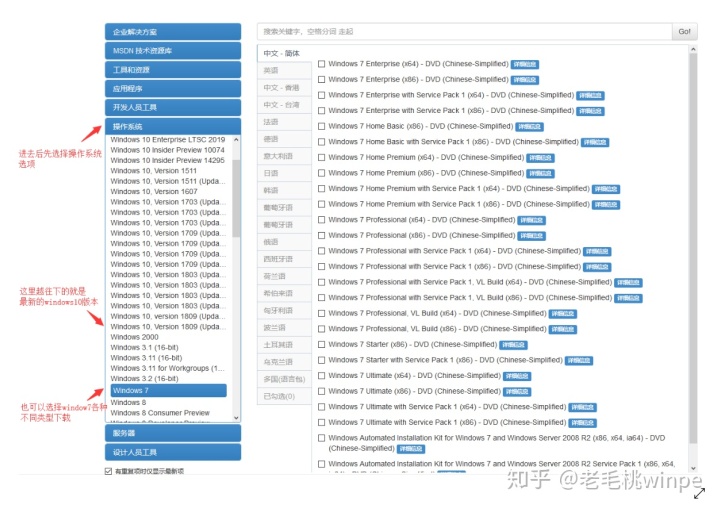Open 详细信息 for Windows 7 Enterprise (x86)
720x512 pixels.
[x=524, y=80]
